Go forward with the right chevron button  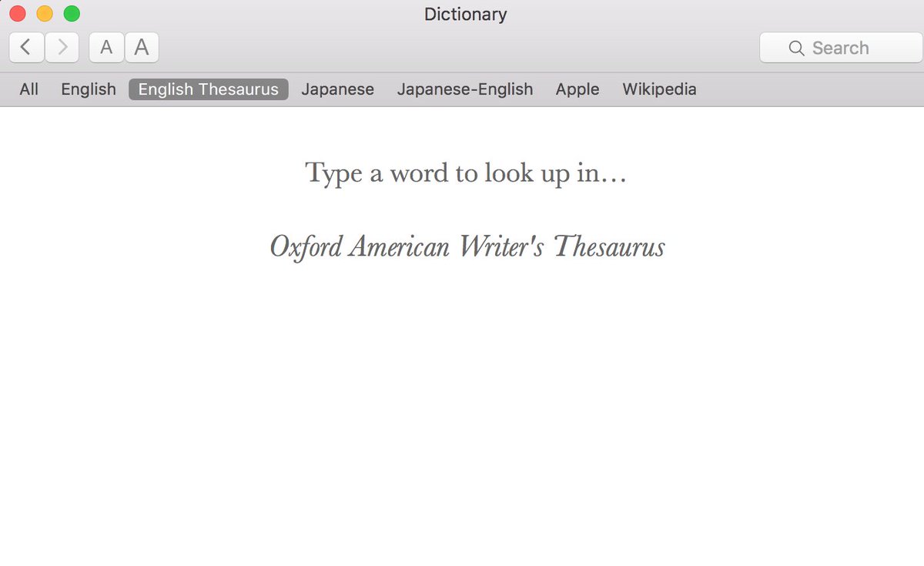pyautogui.click(x=62, y=48)
